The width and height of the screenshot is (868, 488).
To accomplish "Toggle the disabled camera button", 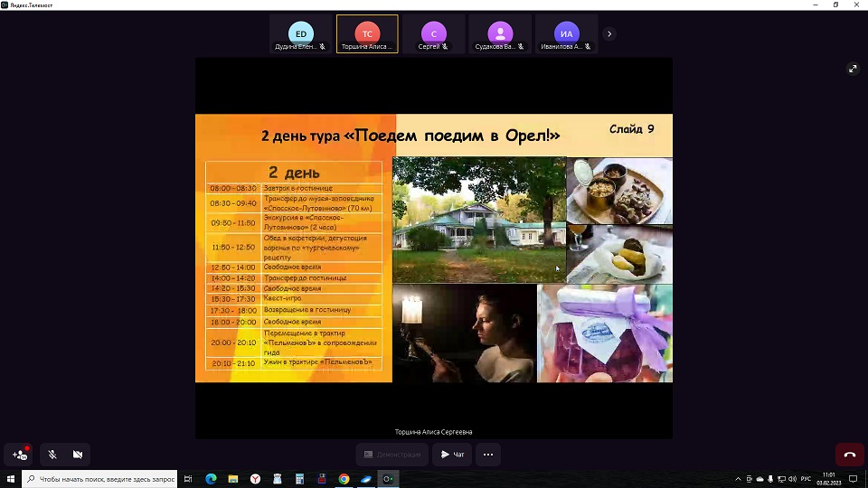I will 78,454.
